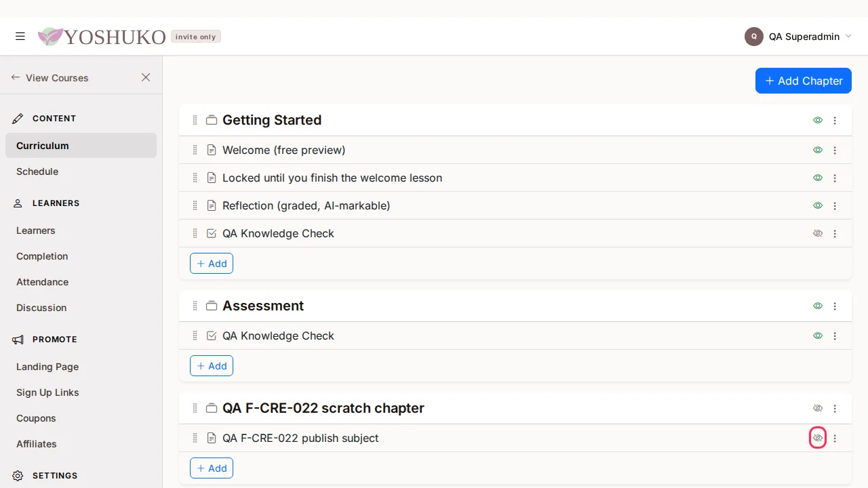
Task: Click 'Locked until you finish the welcome lesson' title
Action: tap(332, 178)
